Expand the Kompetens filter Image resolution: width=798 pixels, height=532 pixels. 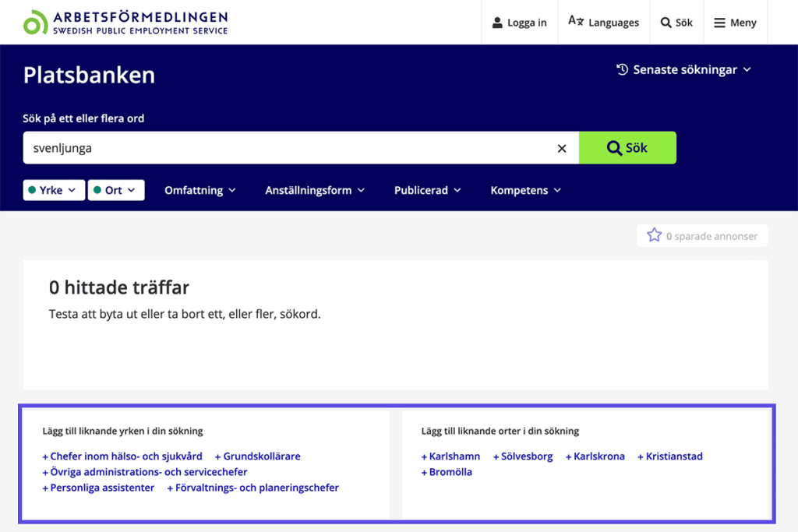[x=525, y=190]
